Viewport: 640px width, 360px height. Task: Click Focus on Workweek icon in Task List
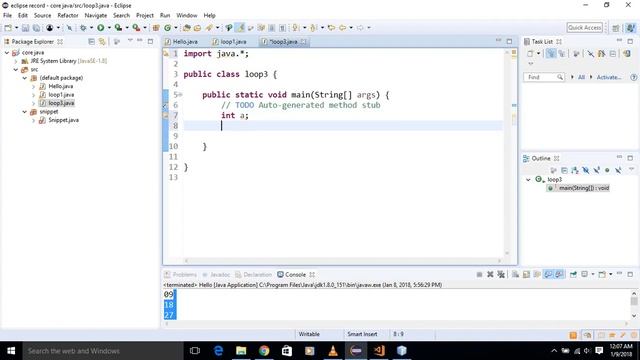(576, 53)
